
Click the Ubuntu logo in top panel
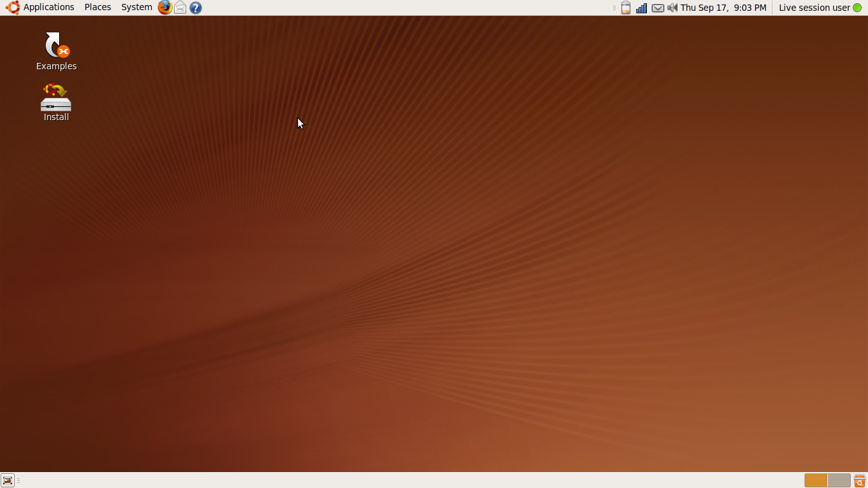pyautogui.click(x=13, y=8)
